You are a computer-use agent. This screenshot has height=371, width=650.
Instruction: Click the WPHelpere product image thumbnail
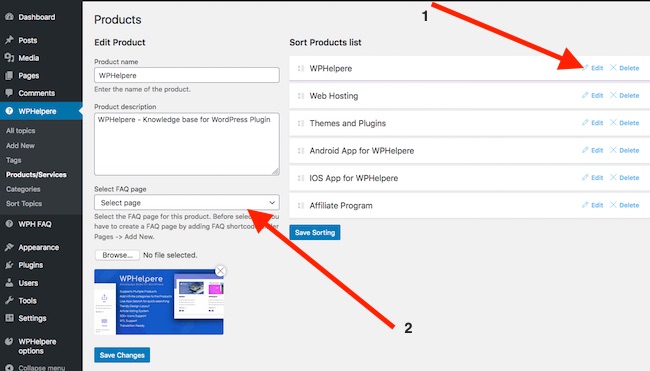click(159, 302)
